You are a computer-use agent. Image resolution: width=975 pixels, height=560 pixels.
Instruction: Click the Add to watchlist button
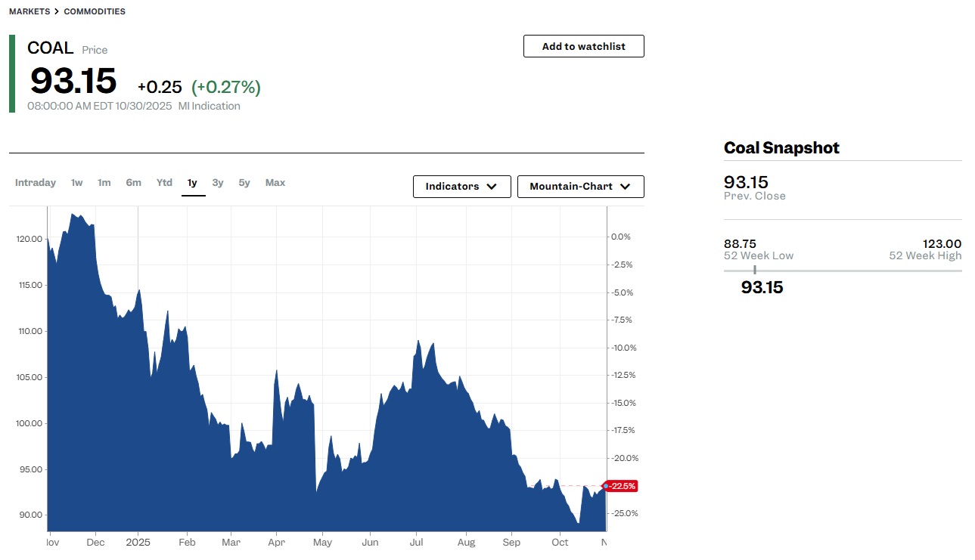tap(583, 46)
